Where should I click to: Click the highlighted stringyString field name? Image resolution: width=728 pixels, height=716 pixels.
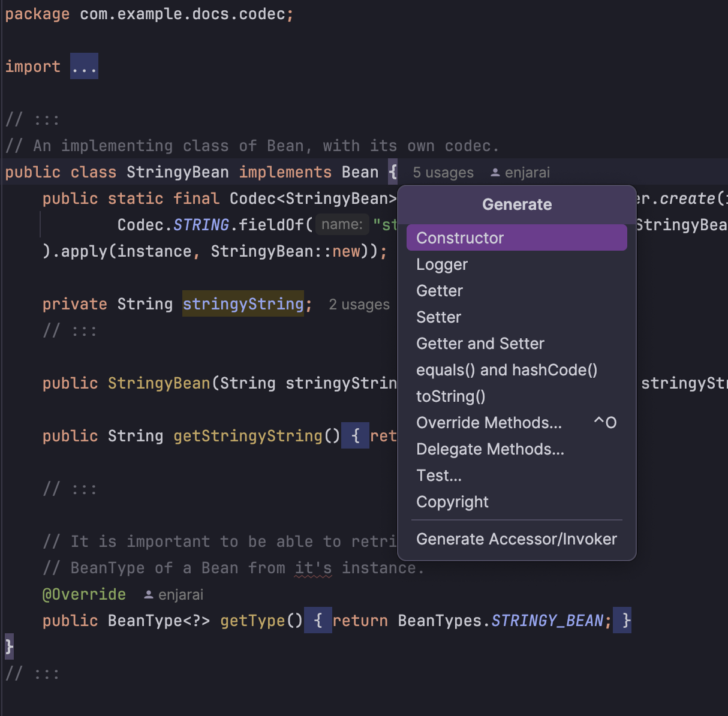243,303
